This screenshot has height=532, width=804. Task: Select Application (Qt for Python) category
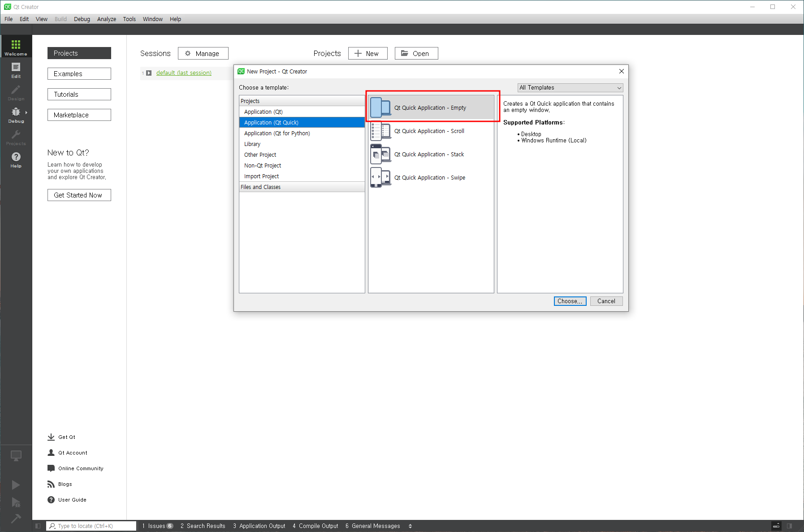coord(302,133)
